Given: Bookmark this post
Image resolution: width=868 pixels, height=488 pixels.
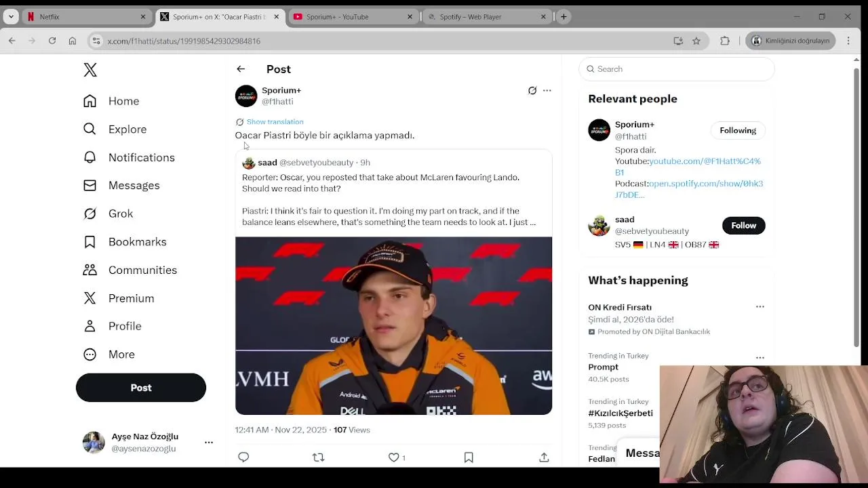Looking at the screenshot, I should tap(469, 457).
